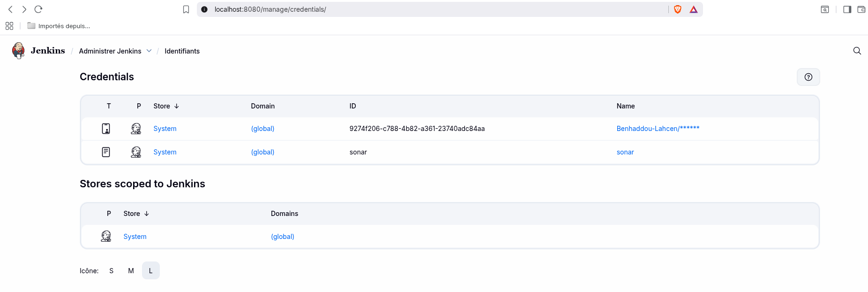Set icon size to S
This screenshot has height=292, width=868.
tap(112, 271)
